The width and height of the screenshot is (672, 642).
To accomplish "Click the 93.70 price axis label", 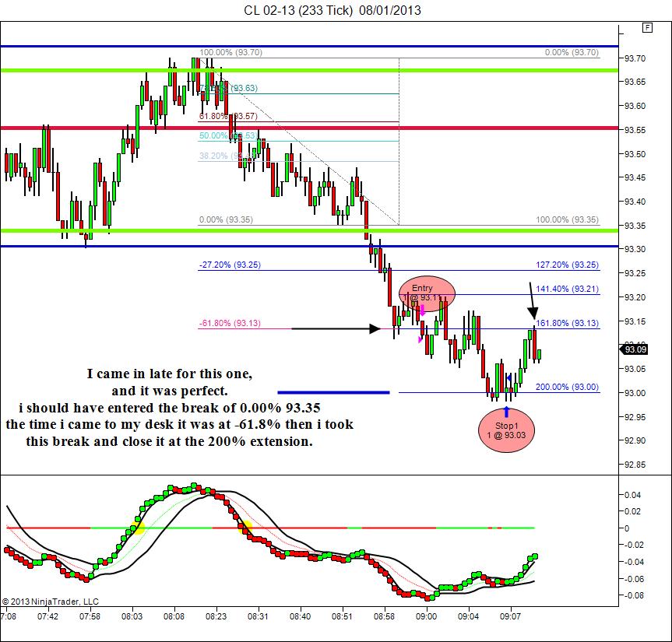I will pyautogui.click(x=635, y=58).
